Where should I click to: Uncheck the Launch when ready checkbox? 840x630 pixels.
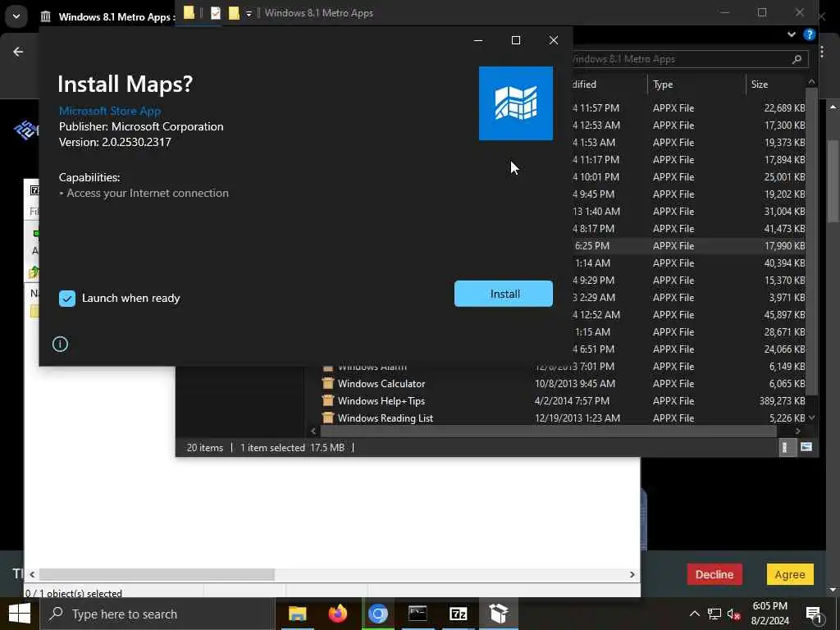pyautogui.click(x=67, y=299)
